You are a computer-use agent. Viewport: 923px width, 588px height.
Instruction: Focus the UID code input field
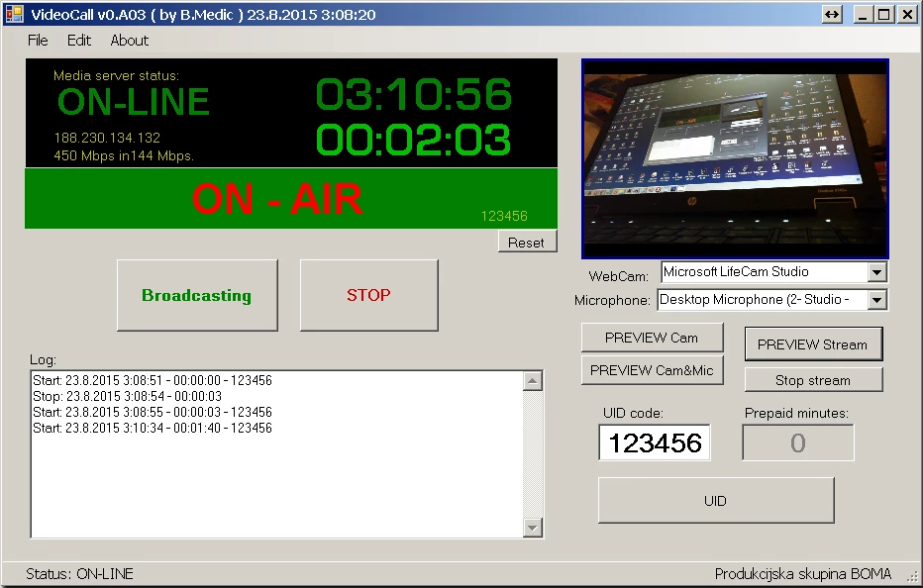(x=655, y=443)
